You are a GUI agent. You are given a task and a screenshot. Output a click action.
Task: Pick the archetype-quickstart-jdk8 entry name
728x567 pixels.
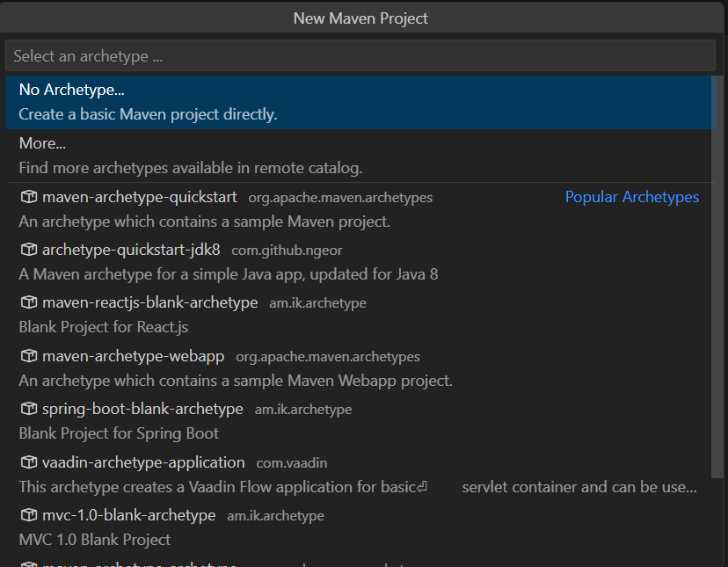coord(131,249)
